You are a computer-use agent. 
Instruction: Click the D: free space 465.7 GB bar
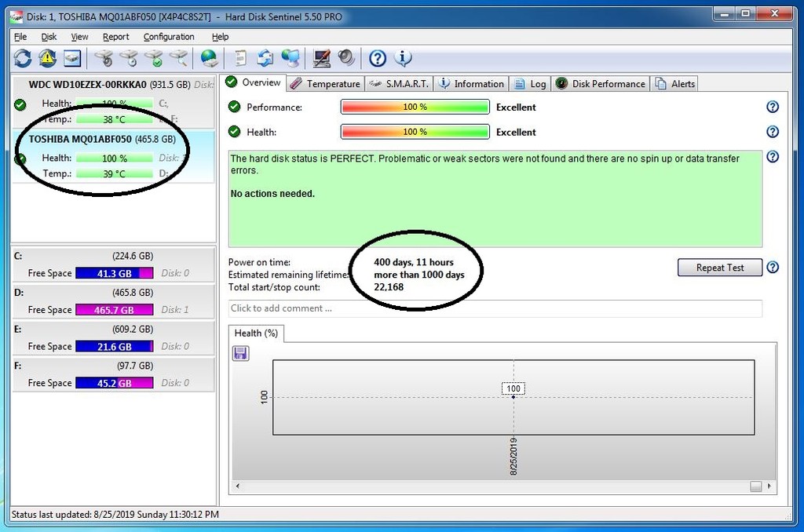(115, 310)
